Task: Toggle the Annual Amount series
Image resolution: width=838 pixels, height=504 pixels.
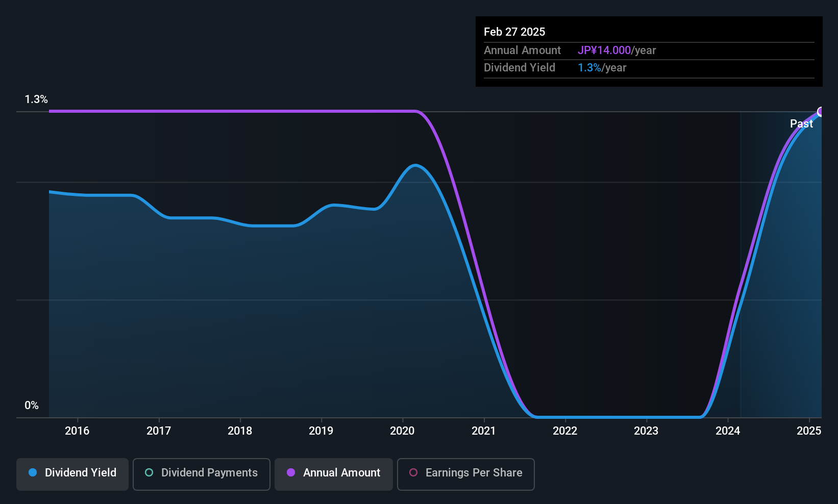Action: point(334,474)
